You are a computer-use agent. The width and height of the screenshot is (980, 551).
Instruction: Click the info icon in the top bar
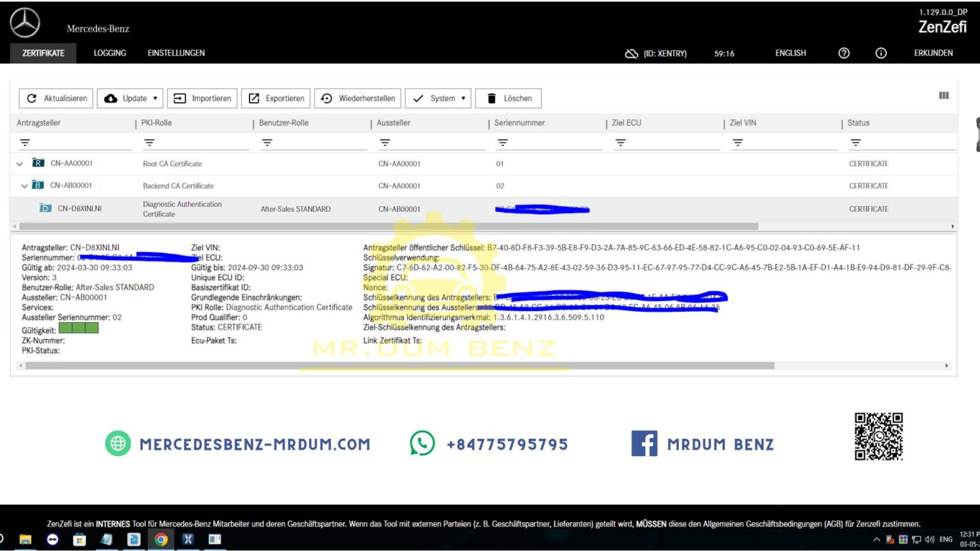tap(881, 54)
